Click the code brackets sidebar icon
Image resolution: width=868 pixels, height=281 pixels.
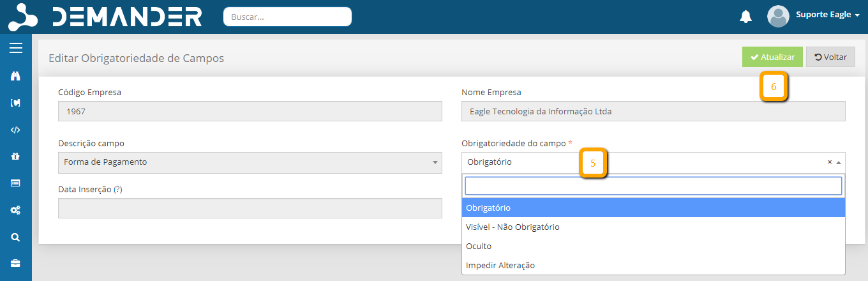pos(16,130)
